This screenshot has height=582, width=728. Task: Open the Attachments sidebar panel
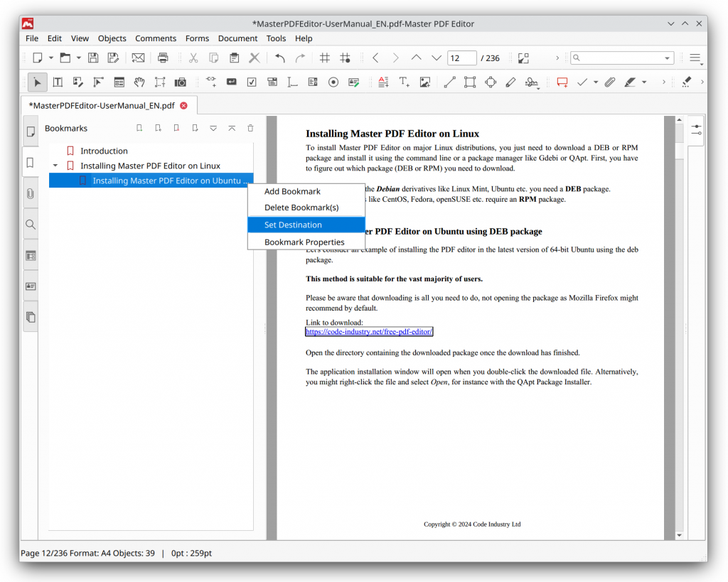click(x=30, y=193)
